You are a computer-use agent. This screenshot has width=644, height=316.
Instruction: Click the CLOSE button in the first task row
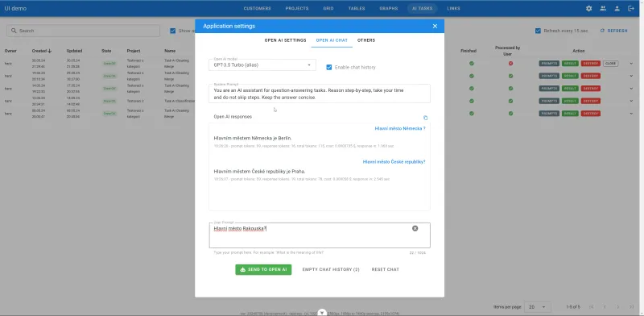pos(610,64)
